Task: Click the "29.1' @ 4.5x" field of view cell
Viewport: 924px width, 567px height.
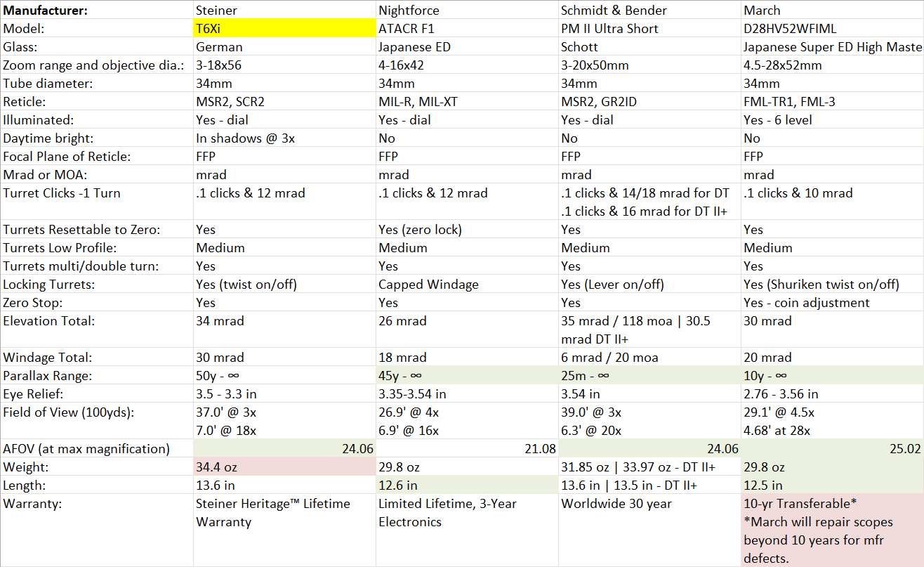Action: pos(833,422)
